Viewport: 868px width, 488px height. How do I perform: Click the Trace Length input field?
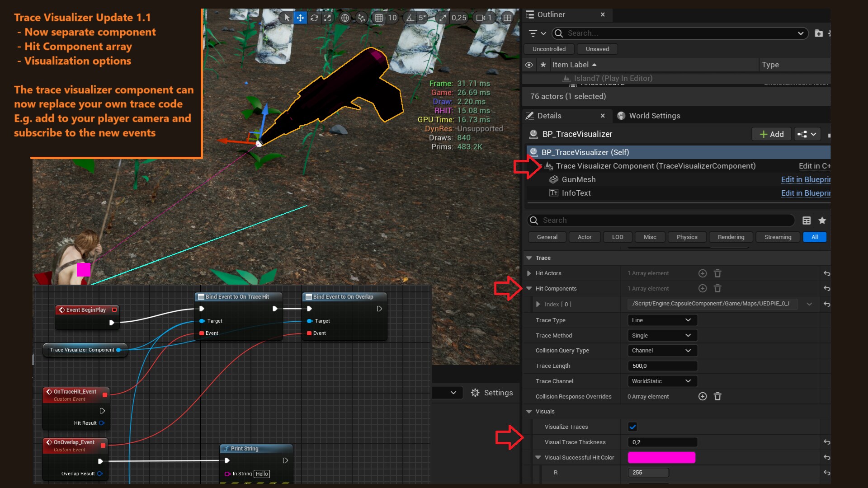click(662, 366)
